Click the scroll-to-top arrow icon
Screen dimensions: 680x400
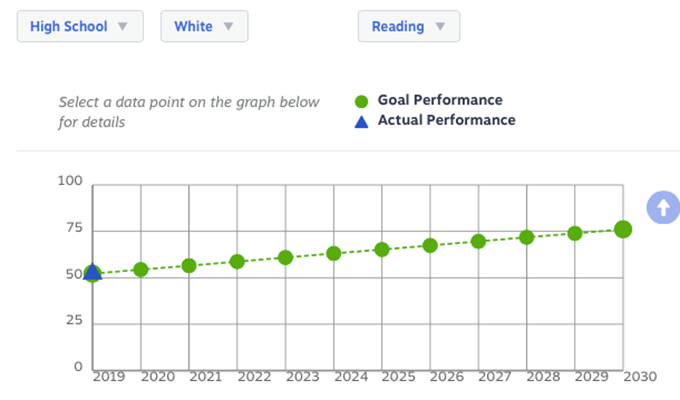pyautogui.click(x=663, y=207)
